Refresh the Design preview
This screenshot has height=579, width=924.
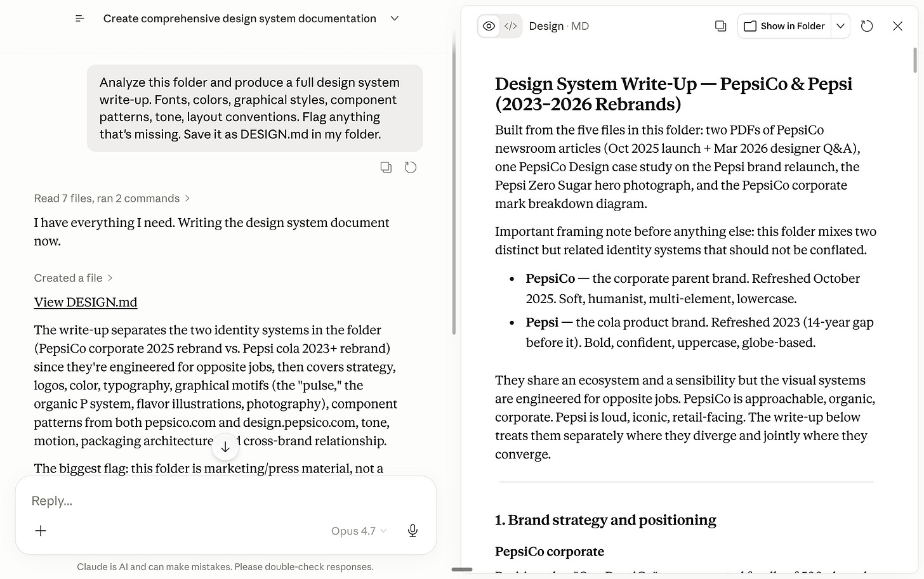[867, 26]
